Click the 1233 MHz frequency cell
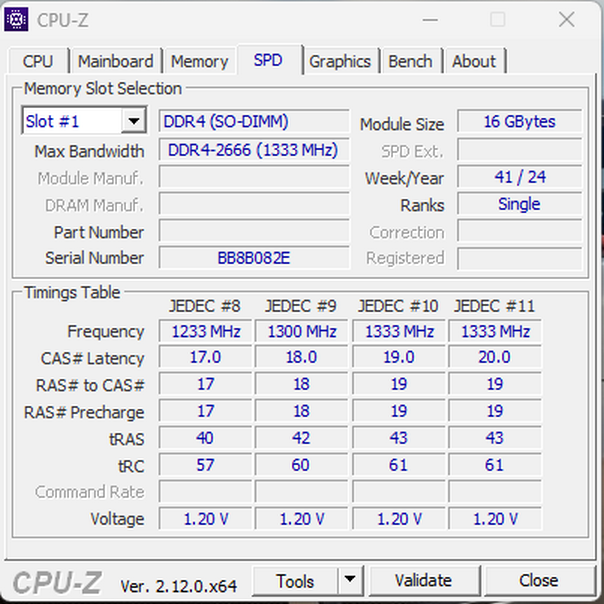Image resolution: width=604 pixels, height=604 pixels. pos(205,331)
